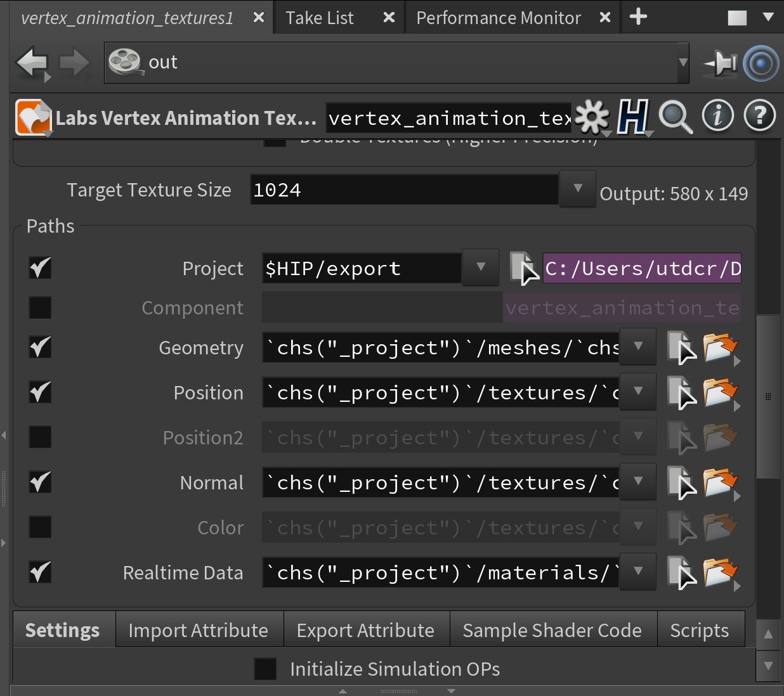784x696 pixels.
Task: Expand the out network path dropdown
Action: click(x=683, y=62)
